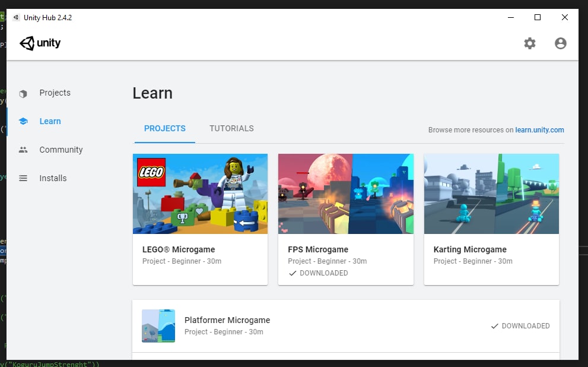588x367 pixels.
Task: Click the Projects cube icon in sidebar
Action: click(x=23, y=93)
